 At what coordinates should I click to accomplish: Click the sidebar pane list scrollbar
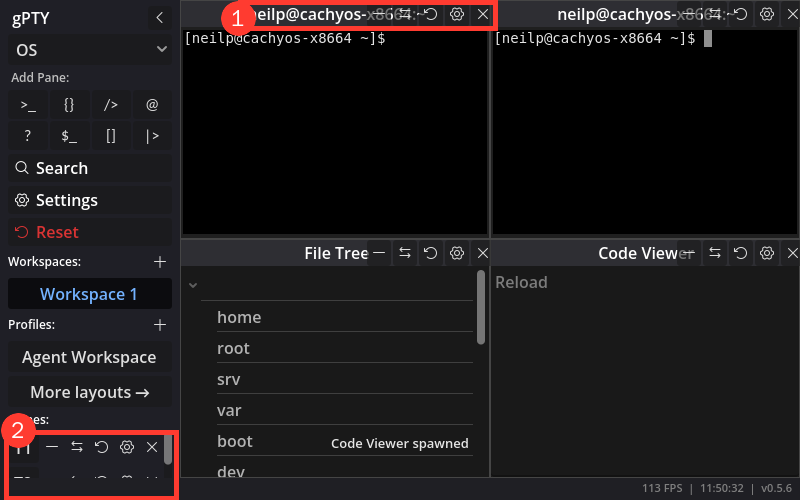(168, 449)
